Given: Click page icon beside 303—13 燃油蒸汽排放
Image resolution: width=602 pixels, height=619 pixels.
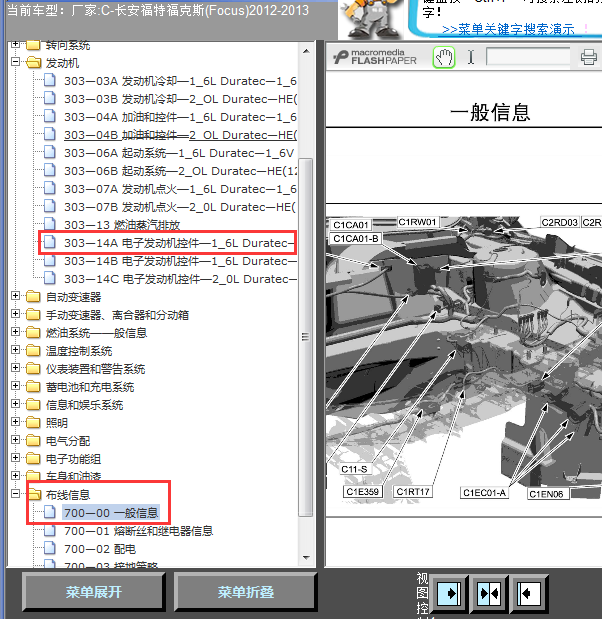Looking at the screenshot, I should (50, 224).
